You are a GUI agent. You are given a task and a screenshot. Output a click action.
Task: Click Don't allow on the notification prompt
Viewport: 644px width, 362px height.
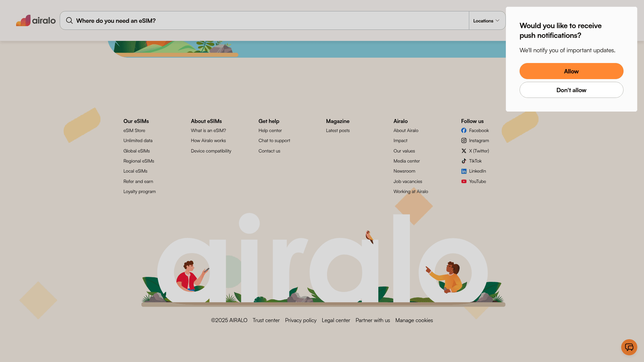pos(571,90)
